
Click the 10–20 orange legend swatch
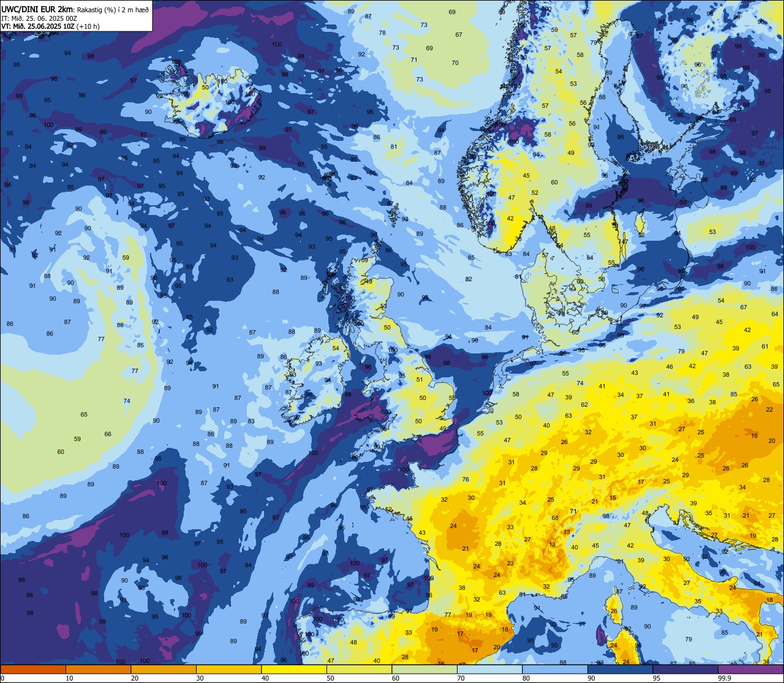[x=98, y=669]
